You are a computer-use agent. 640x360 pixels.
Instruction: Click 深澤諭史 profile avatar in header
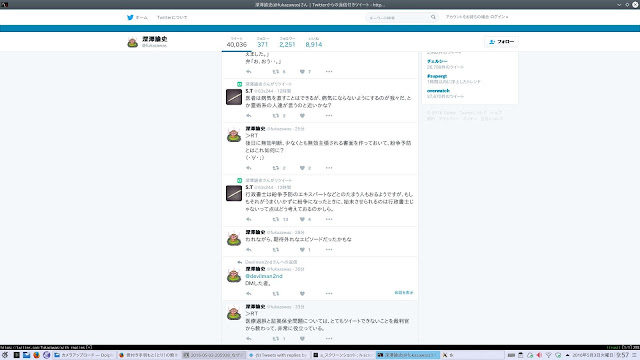pyautogui.click(x=133, y=42)
